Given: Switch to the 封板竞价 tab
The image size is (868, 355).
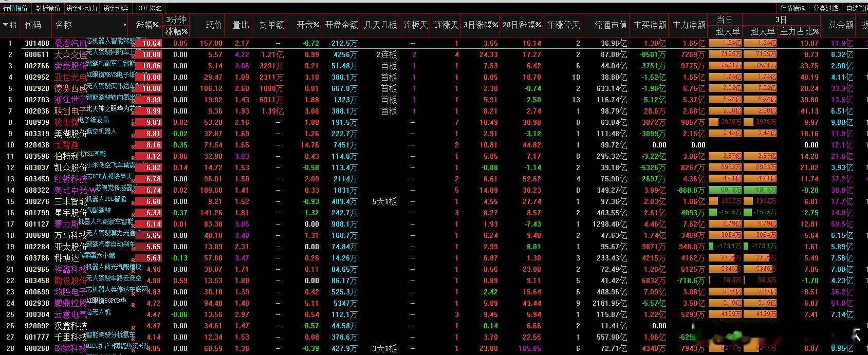Looking at the screenshot, I should pyautogui.click(x=48, y=8).
